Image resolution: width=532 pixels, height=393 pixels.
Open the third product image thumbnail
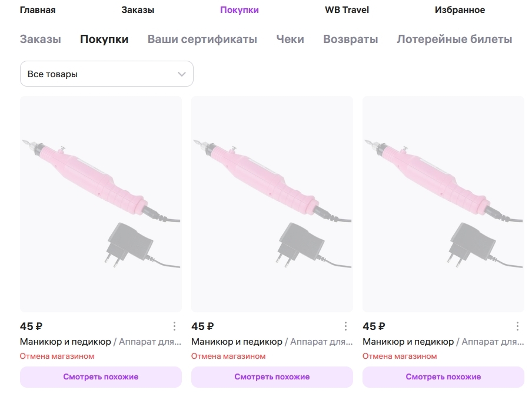[x=443, y=204]
